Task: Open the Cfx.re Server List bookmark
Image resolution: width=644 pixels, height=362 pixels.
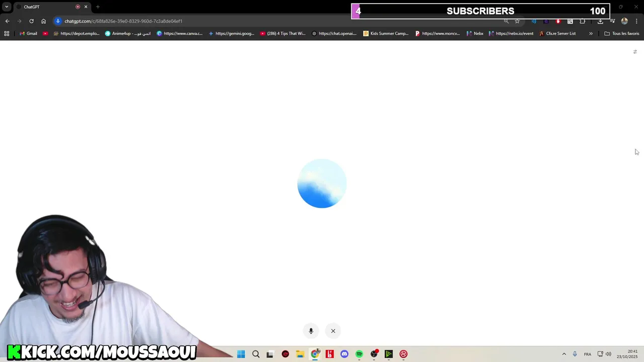Action: (x=557, y=34)
